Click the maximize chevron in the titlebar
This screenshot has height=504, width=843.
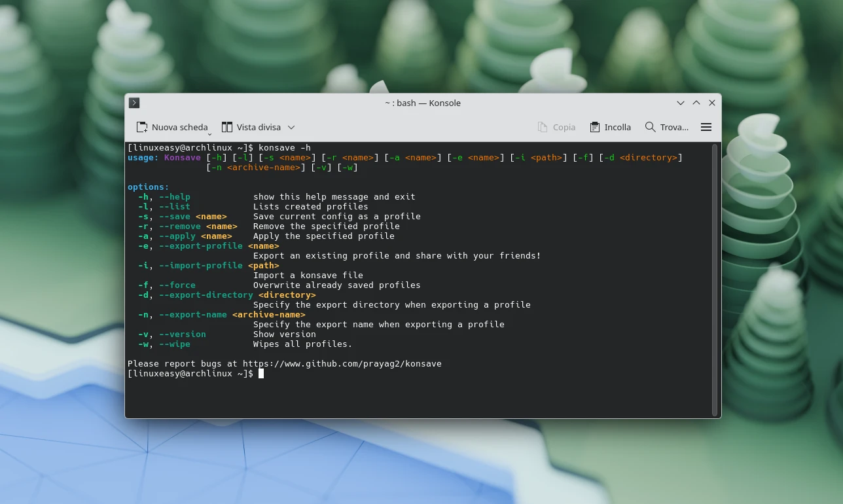point(696,103)
